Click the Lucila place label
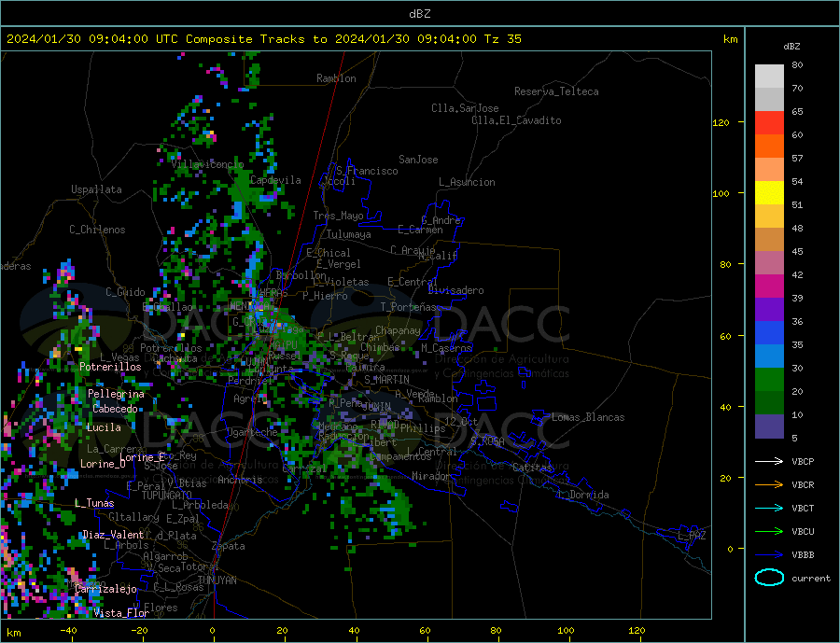The width and height of the screenshot is (840, 643). click(104, 427)
